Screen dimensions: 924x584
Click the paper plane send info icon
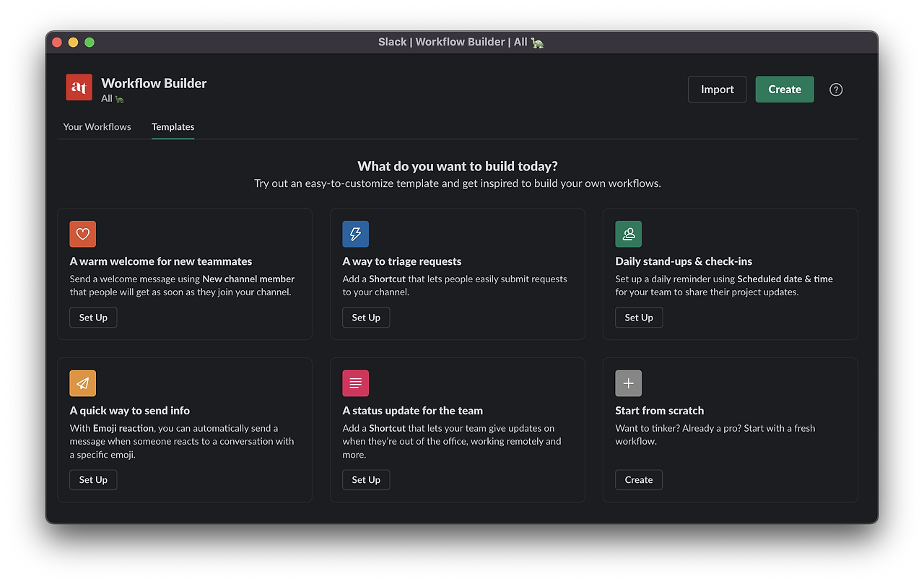pyautogui.click(x=83, y=383)
